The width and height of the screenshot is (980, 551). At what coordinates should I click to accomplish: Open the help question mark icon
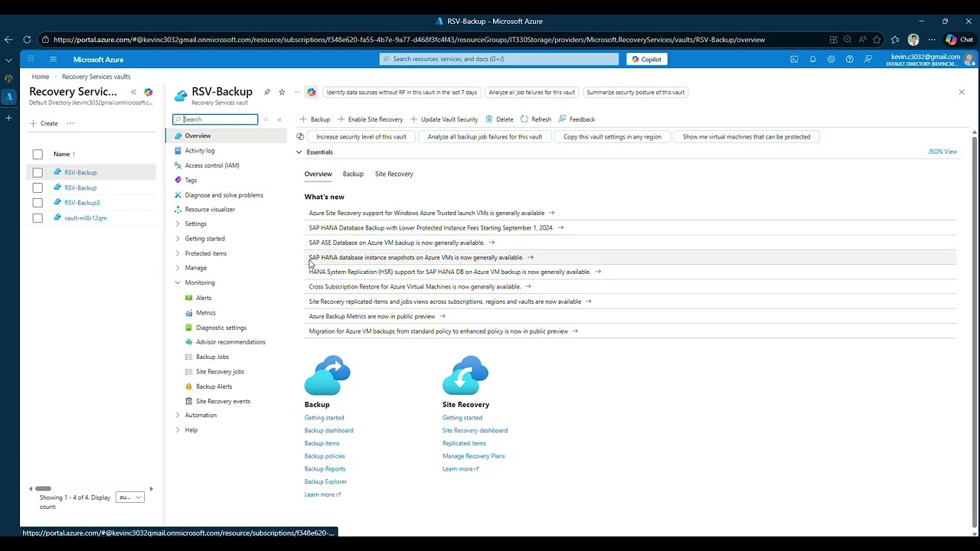(x=849, y=59)
